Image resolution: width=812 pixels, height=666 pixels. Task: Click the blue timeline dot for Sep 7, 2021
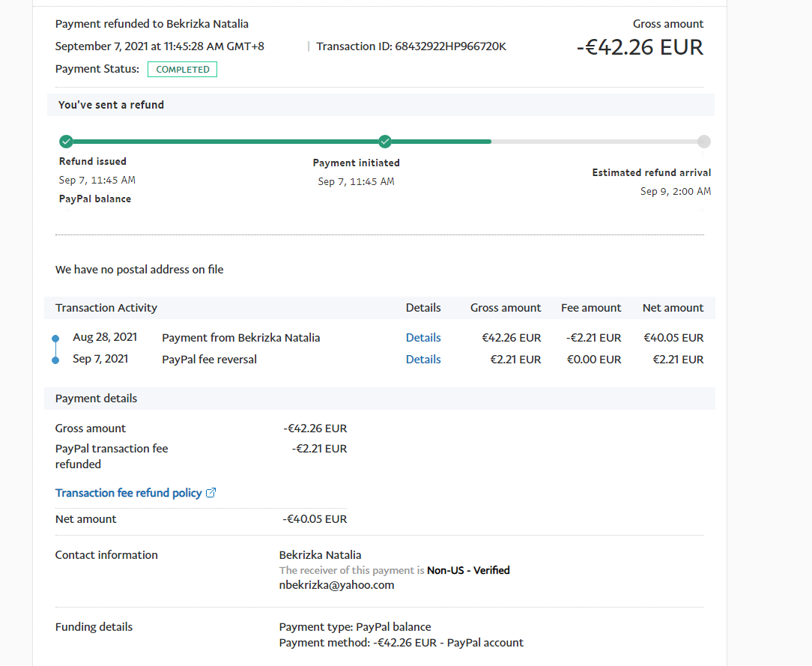55,360
